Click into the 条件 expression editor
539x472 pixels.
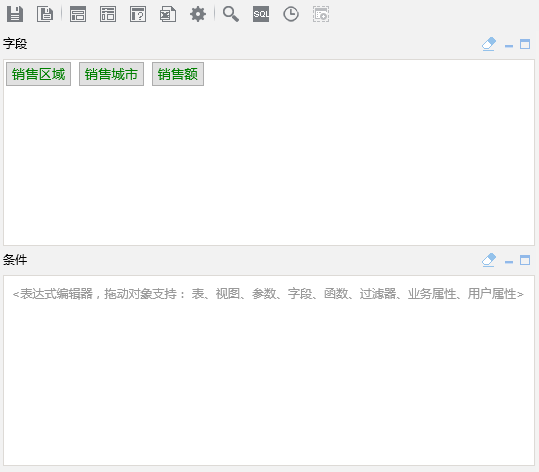(269, 370)
